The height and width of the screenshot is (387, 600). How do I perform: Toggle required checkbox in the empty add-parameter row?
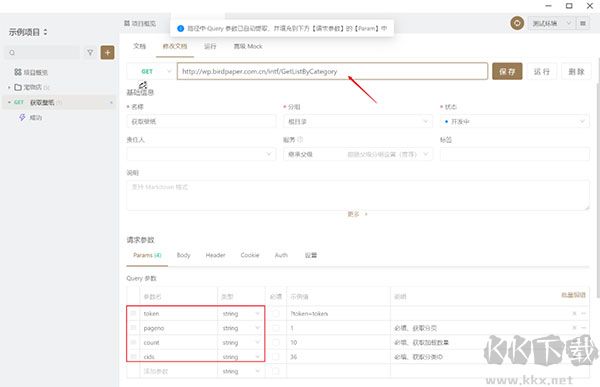(276, 371)
